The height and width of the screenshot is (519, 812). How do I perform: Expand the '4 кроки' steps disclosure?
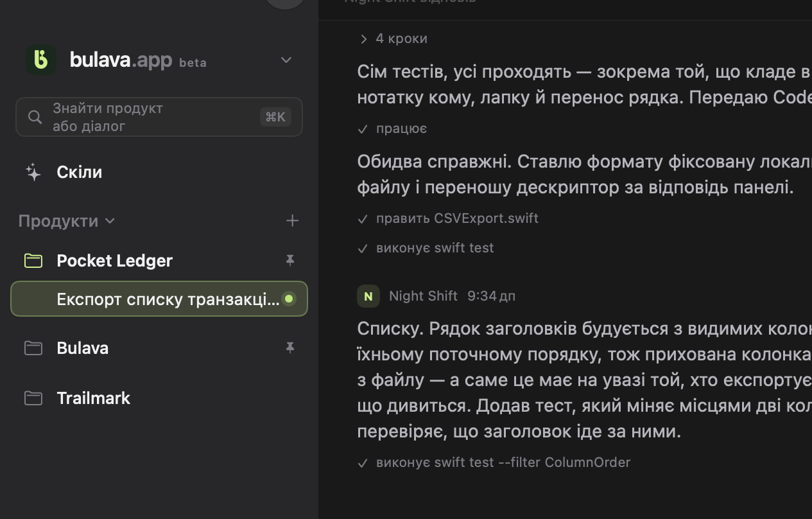pos(393,39)
